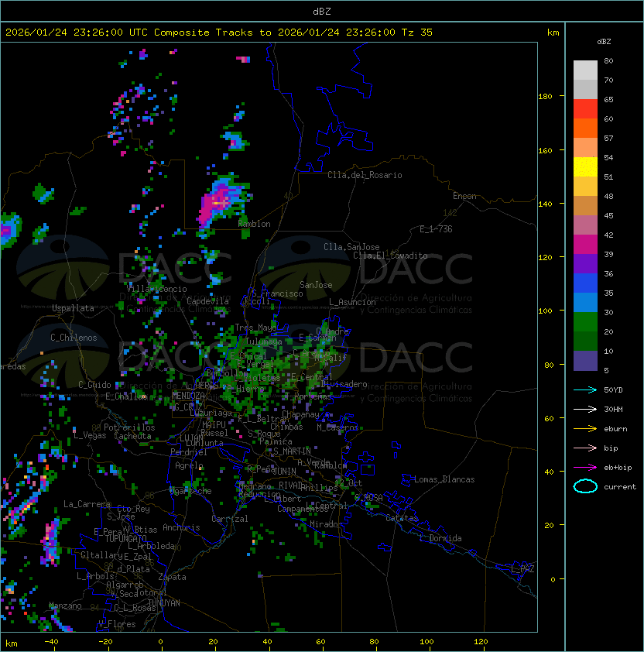Click the 'V_Flores' map label
This screenshot has height=652, width=644.
tap(117, 624)
